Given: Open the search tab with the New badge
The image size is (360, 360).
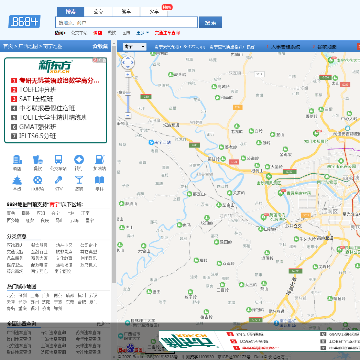Looking at the screenshot, I should (x=154, y=12).
